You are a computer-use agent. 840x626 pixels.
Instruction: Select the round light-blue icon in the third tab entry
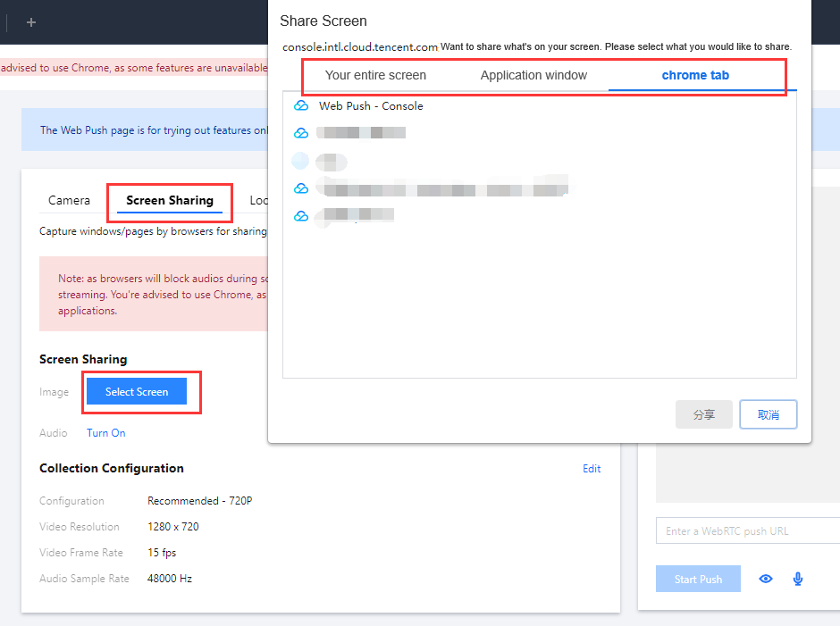(x=300, y=161)
